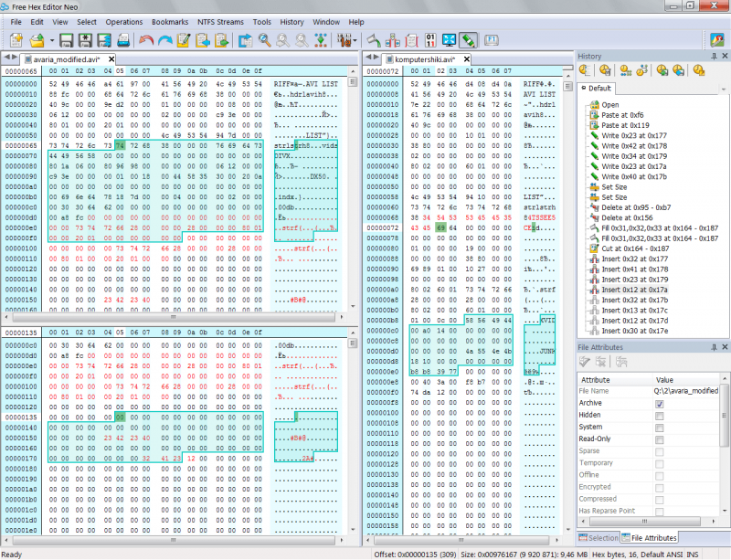Open the File menu
Screen dimensions: 731x560
16,22
